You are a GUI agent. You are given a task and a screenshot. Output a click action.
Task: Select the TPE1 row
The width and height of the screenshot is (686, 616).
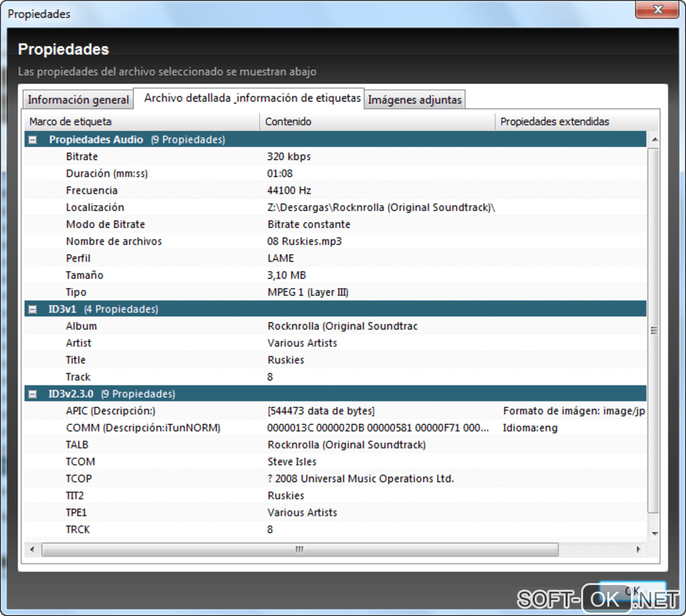(335, 512)
